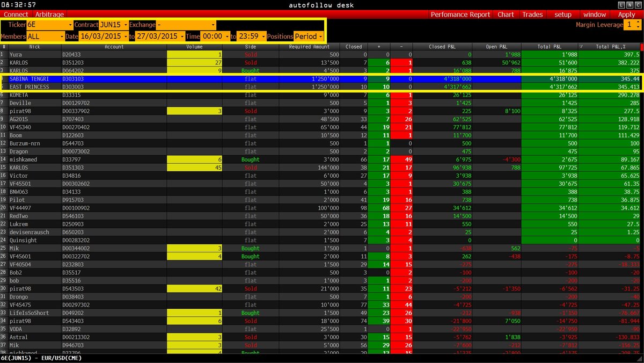Decrease Margin Leverage with down arrow
Image resolution: width=644 pixels, height=363 pixels.
[637, 27]
